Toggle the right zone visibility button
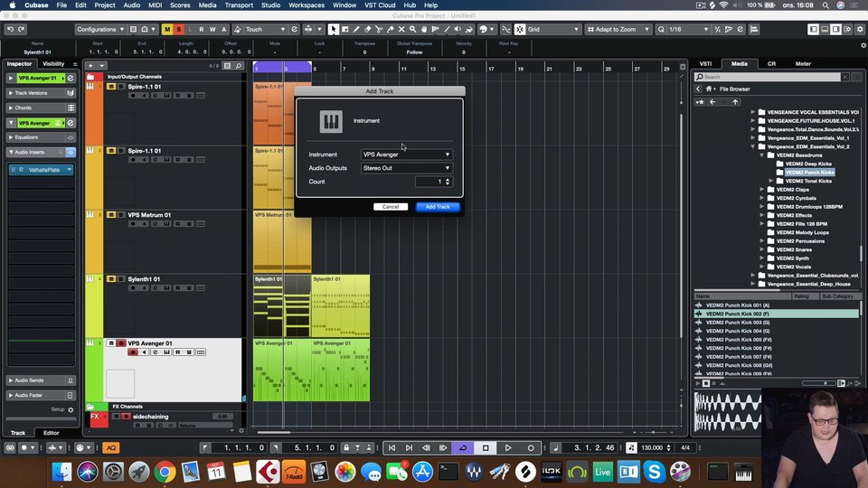Viewport: 868px width, 488px height. coord(835,29)
